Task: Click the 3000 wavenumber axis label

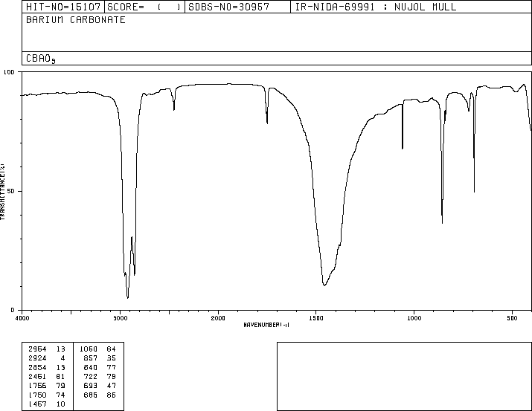Action: click(x=120, y=318)
